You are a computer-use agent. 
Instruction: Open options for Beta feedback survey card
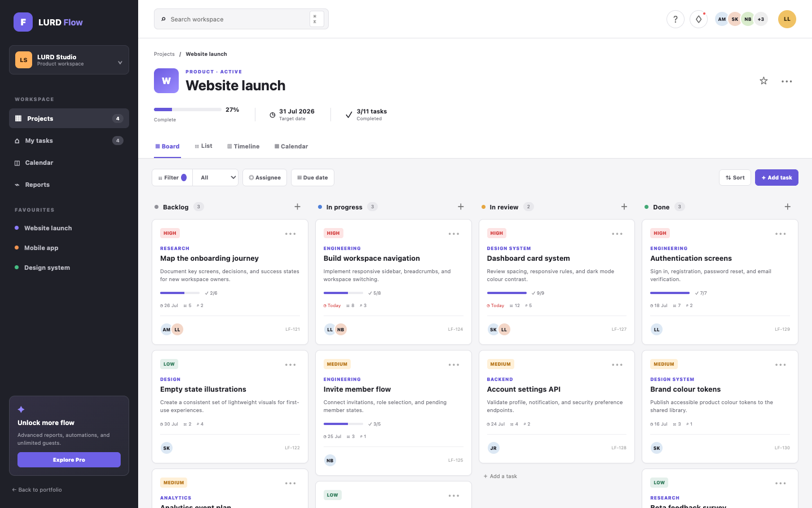point(780,483)
